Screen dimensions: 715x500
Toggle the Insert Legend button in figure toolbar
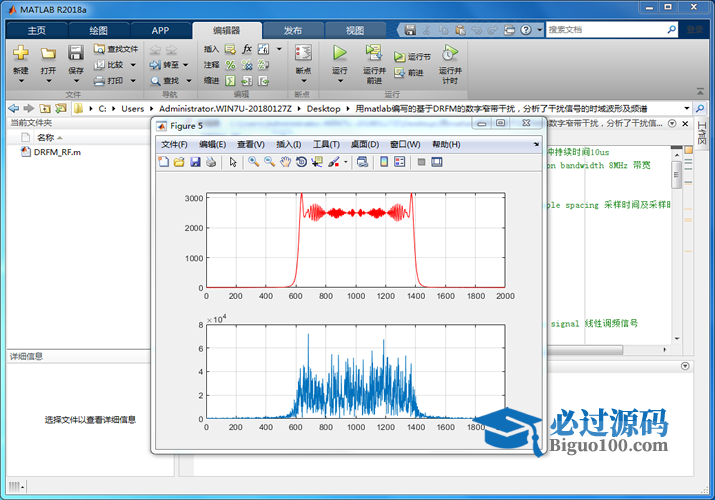coord(400,162)
